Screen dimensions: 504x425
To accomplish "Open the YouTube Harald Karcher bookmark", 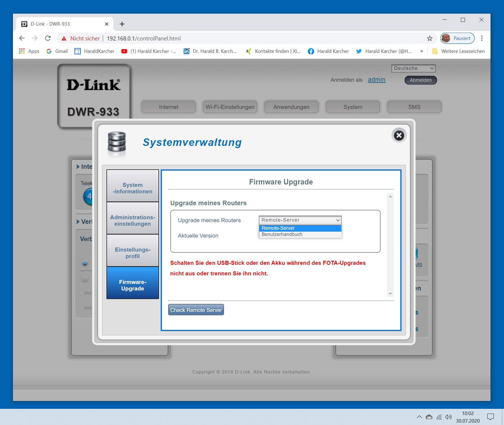I will pos(149,51).
